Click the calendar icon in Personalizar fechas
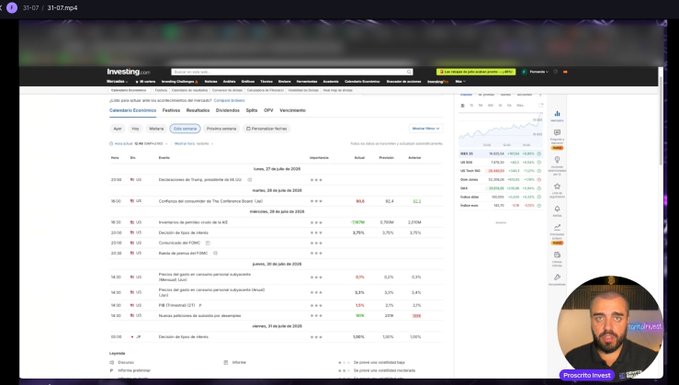This screenshot has width=679, height=385. click(248, 129)
